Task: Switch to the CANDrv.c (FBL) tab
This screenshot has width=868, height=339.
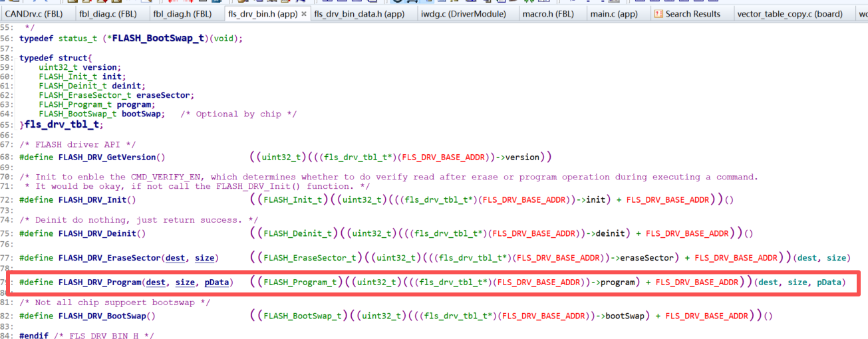Action: [33, 13]
